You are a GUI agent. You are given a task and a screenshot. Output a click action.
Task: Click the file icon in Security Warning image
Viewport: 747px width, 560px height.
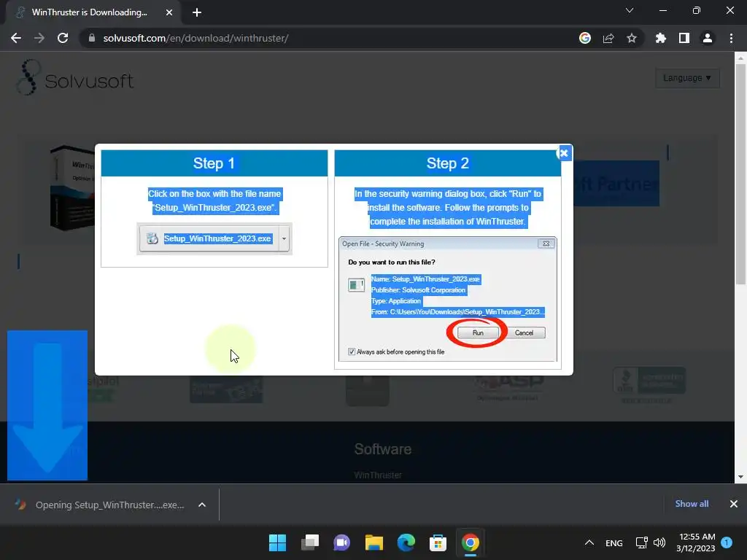(356, 285)
